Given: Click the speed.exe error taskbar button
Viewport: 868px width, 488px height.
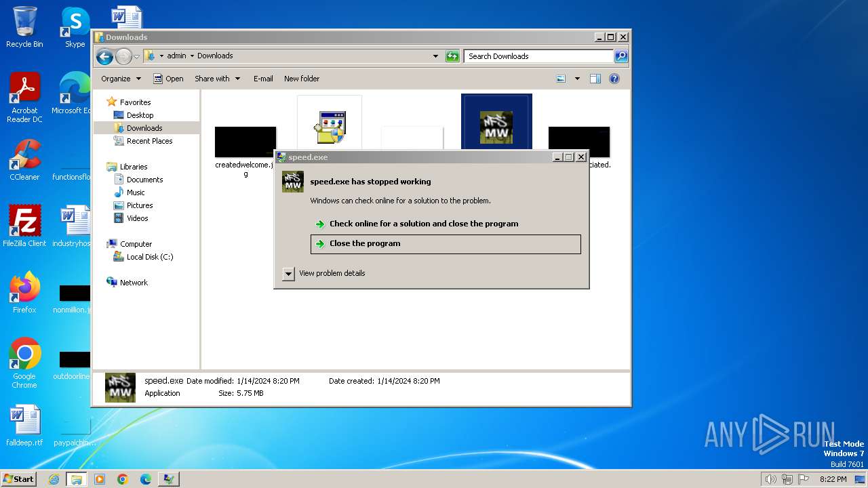Looking at the screenshot, I should [x=169, y=479].
